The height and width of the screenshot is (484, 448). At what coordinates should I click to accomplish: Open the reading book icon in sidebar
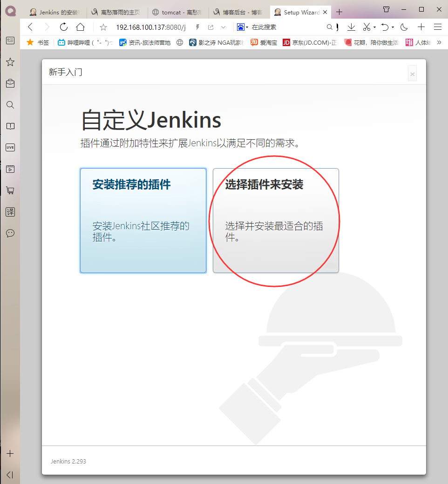(10, 126)
